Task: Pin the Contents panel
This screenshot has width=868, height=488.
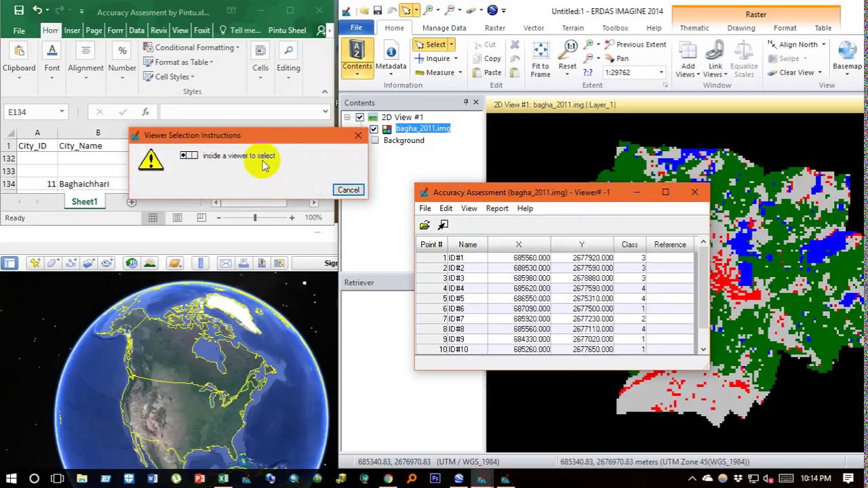Action: click(466, 102)
